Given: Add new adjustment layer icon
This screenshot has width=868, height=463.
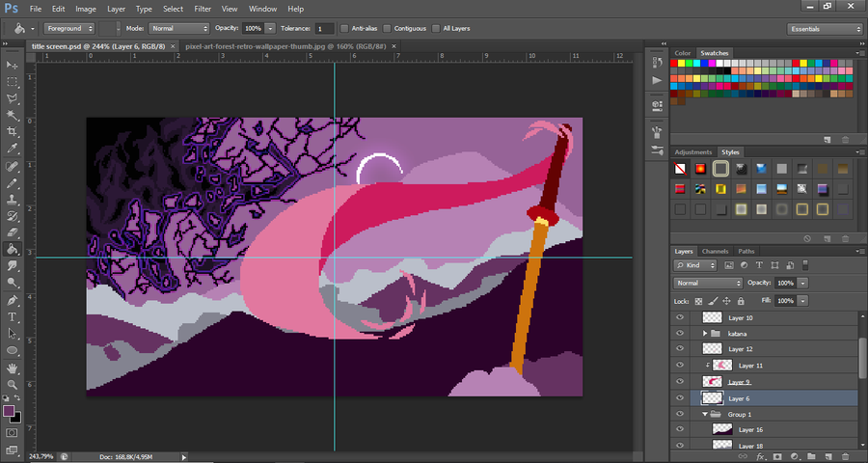Looking at the screenshot, I should coord(795,456).
